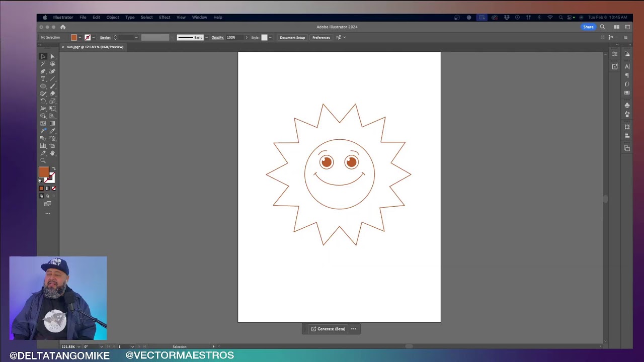644x362 pixels.
Task: Select the Selection tool arrow
Action: pos(43,56)
